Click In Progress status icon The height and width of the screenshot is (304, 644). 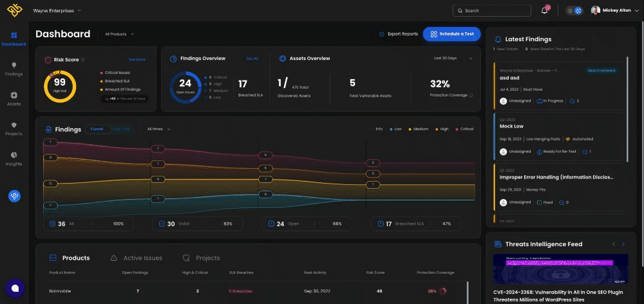(x=540, y=100)
